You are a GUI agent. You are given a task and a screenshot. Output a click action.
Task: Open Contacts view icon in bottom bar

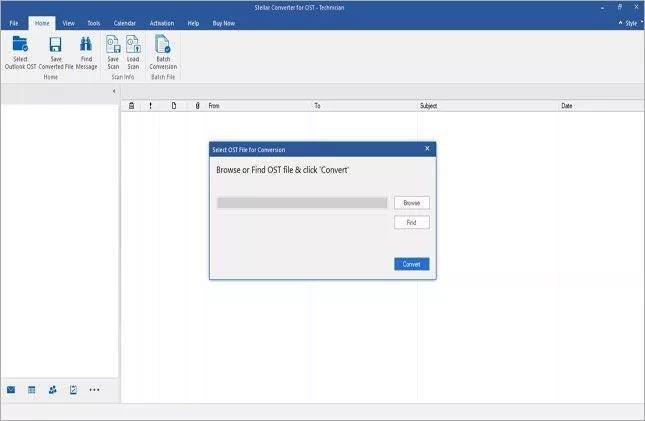[52, 389]
